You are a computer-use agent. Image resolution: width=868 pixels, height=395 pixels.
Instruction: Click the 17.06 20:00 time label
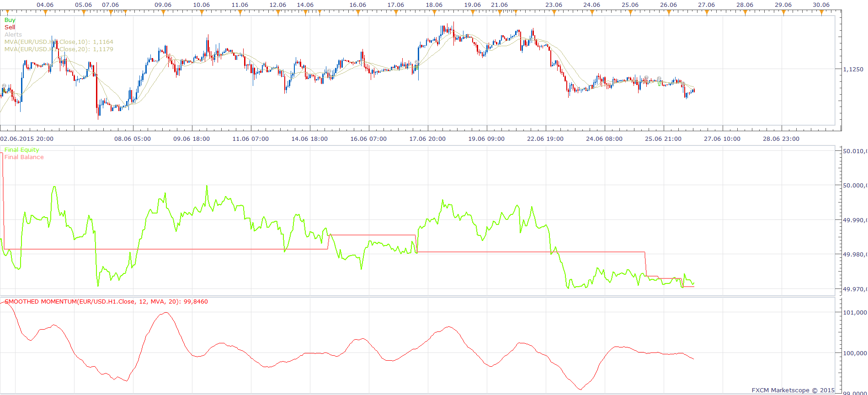pos(427,139)
